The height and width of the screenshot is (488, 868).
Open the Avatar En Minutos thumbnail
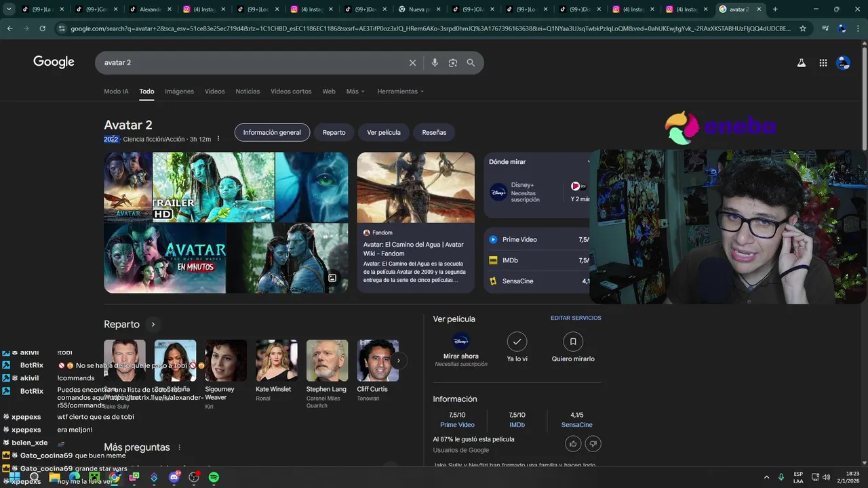[x=165, y=258]
